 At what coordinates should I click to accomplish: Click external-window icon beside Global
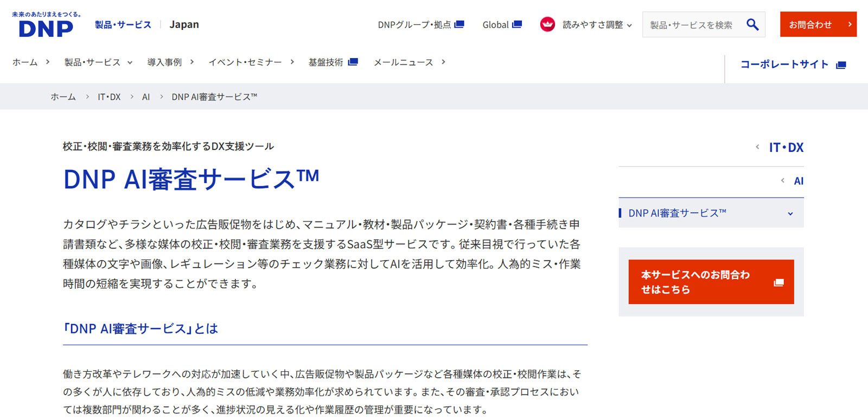[517, 24]
